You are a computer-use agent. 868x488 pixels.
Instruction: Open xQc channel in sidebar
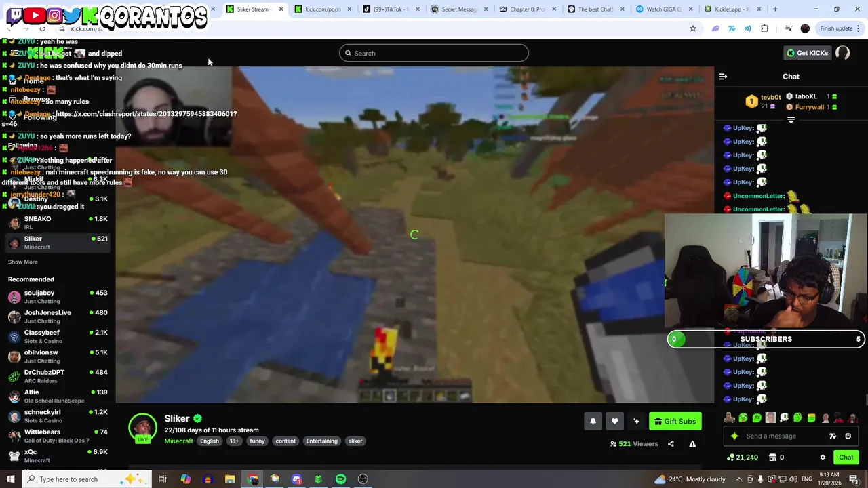pos(58,455)
